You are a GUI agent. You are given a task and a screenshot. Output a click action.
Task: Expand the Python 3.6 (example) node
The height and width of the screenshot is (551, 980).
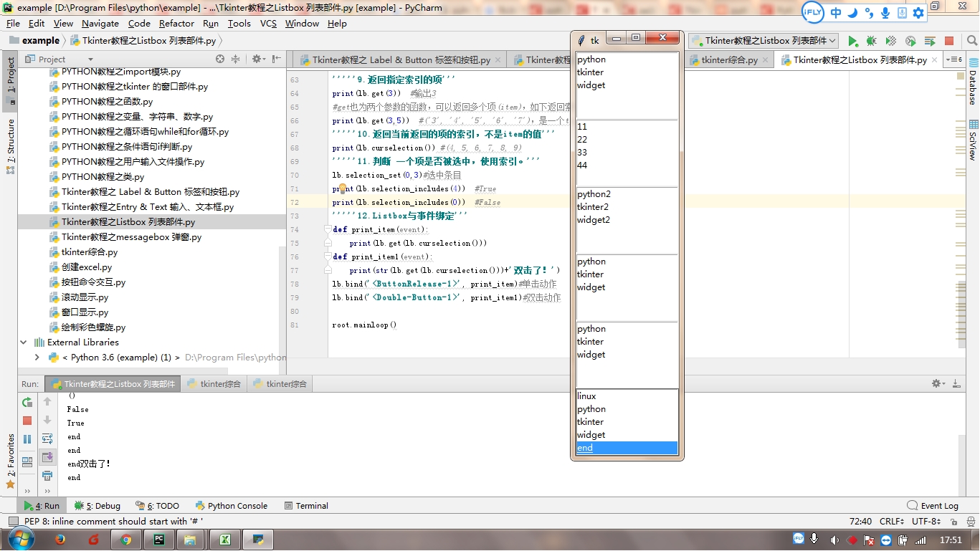coord(37,357)
